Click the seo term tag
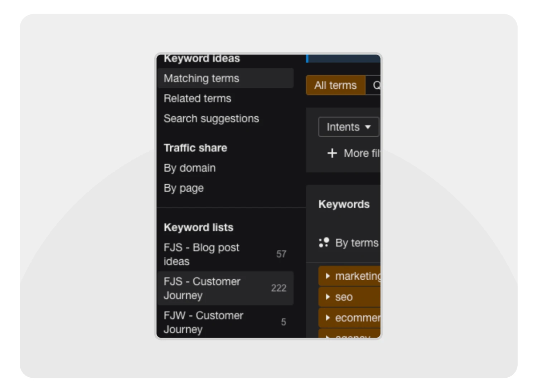 tap(344, 297)
